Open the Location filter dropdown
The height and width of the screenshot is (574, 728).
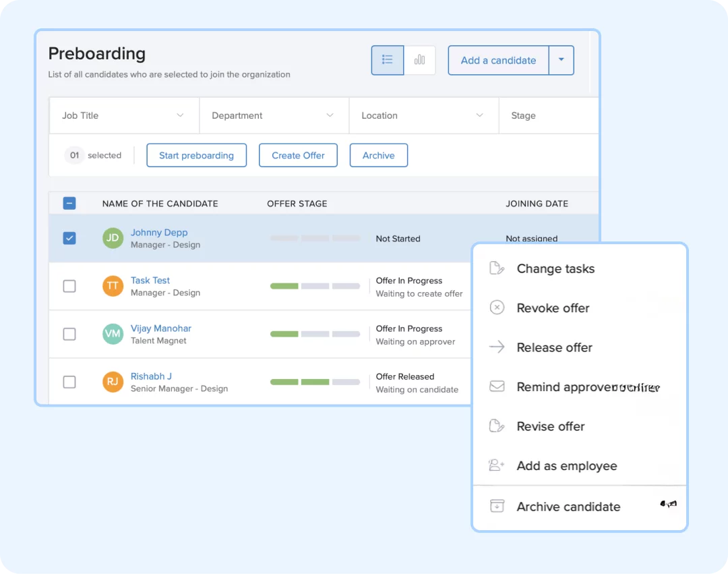click(424, 115)
